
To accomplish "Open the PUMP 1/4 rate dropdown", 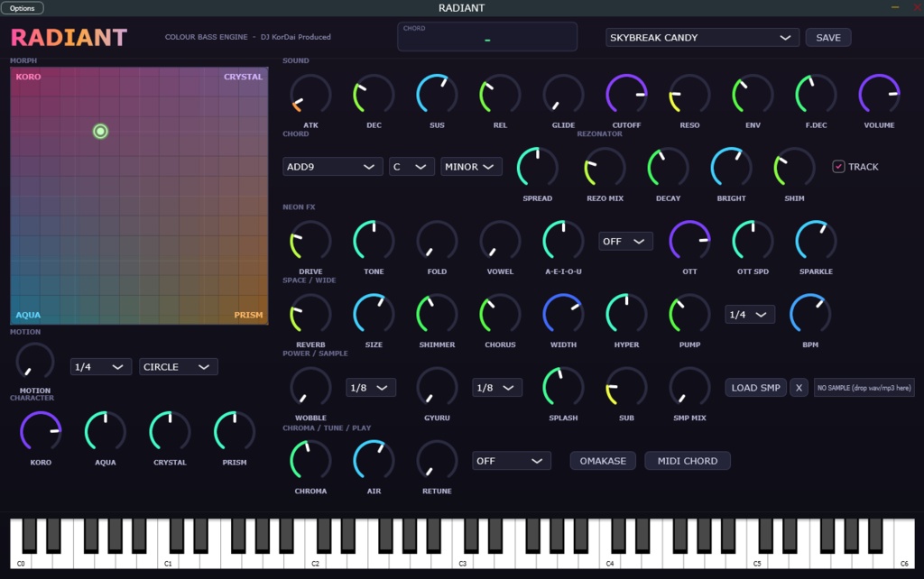I will click(750, 315).
